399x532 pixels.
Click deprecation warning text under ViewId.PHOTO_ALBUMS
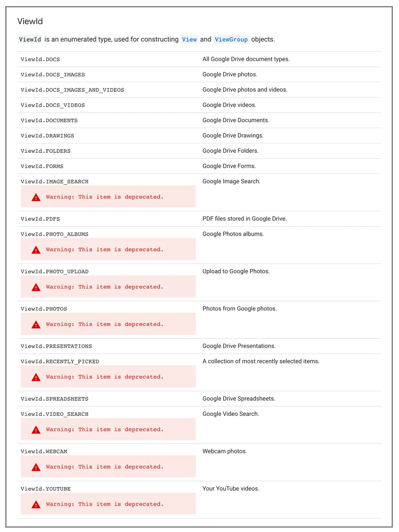pyautogui.click(x=105, y=250)
